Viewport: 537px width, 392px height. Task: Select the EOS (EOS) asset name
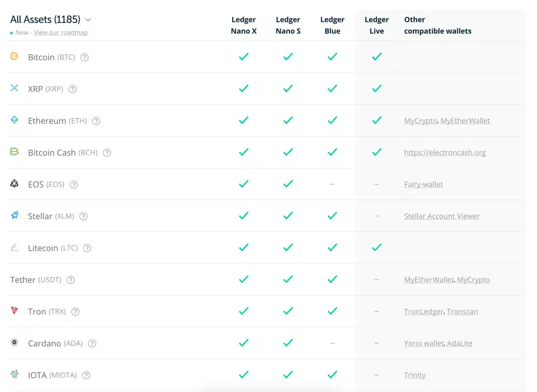point(46,184)
